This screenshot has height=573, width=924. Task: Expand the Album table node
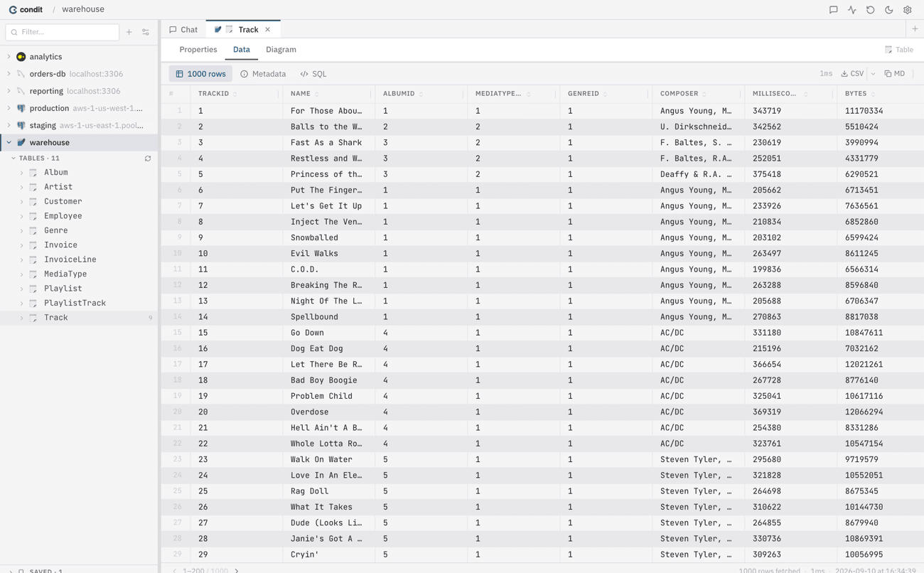[x=21, y=173]
